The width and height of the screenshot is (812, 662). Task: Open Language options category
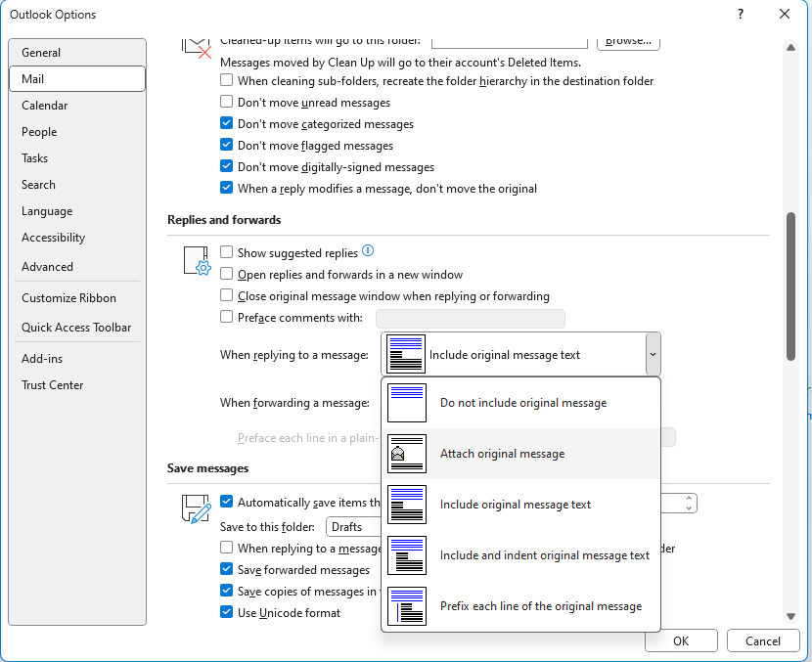pyautogui.click(x=77, y=211)
